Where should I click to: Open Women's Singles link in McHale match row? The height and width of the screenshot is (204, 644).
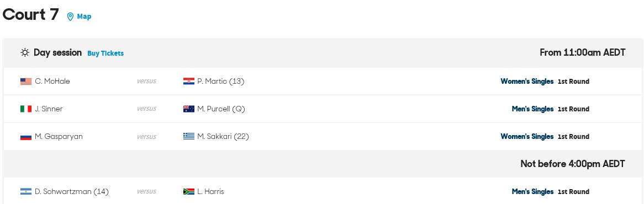[x=527, y=82]
